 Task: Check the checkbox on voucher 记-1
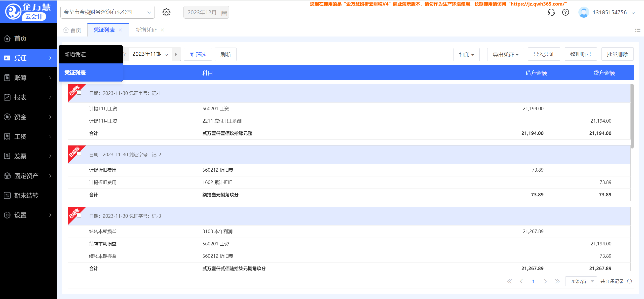tap(79, 93)
